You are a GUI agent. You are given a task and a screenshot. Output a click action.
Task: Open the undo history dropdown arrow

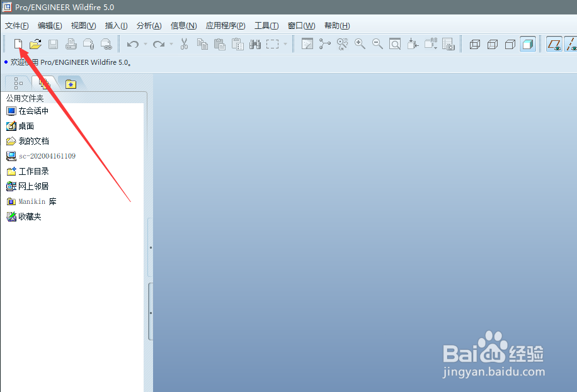146,44
